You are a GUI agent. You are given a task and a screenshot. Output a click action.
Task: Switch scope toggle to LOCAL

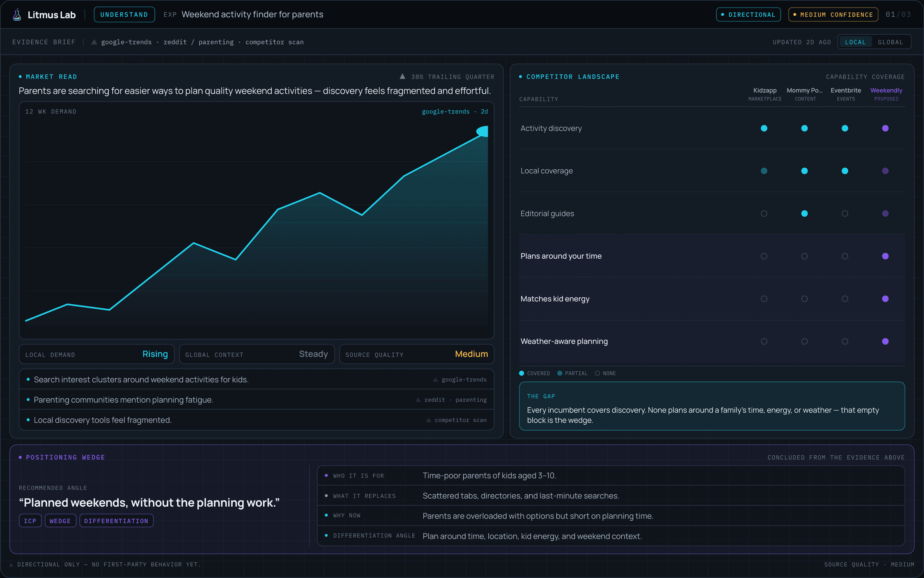tap(855, 42)
